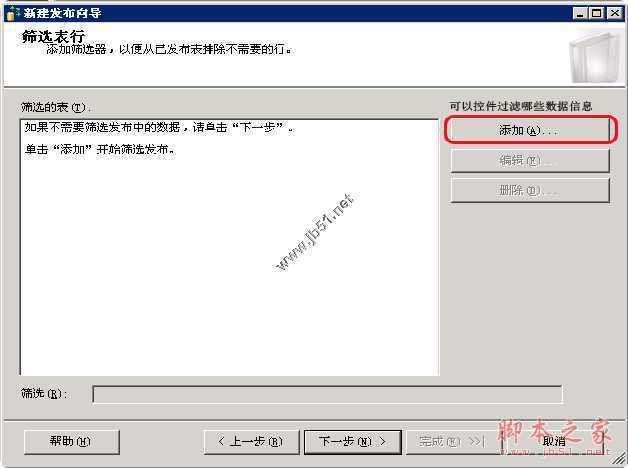Click the 筛选(R) label
The width and height of the screenshot is (628, 468).
point(44,394)
